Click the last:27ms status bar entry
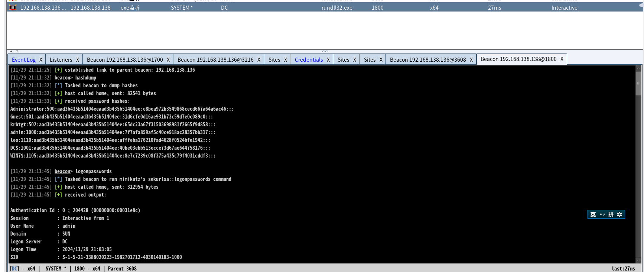The image size is (644, 272). pyautogui.click(x=623, y=269)
